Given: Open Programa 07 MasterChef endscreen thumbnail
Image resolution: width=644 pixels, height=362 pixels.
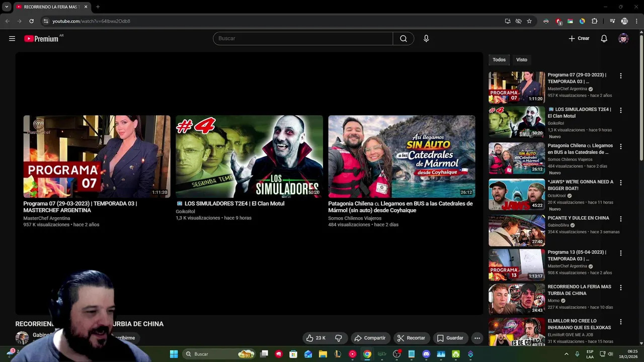Looking at the screenshot, I should point(97,156).
